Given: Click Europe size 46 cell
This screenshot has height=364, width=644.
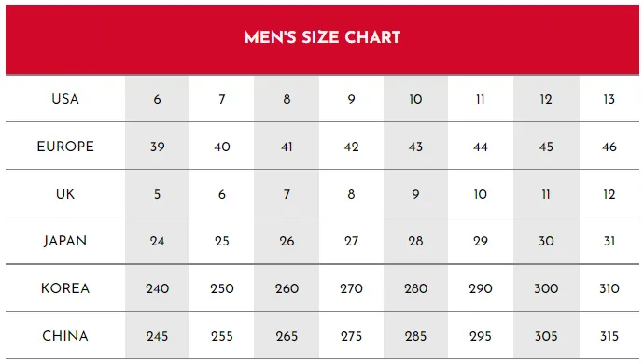Looking at the screenshot, I should [609, 147].
